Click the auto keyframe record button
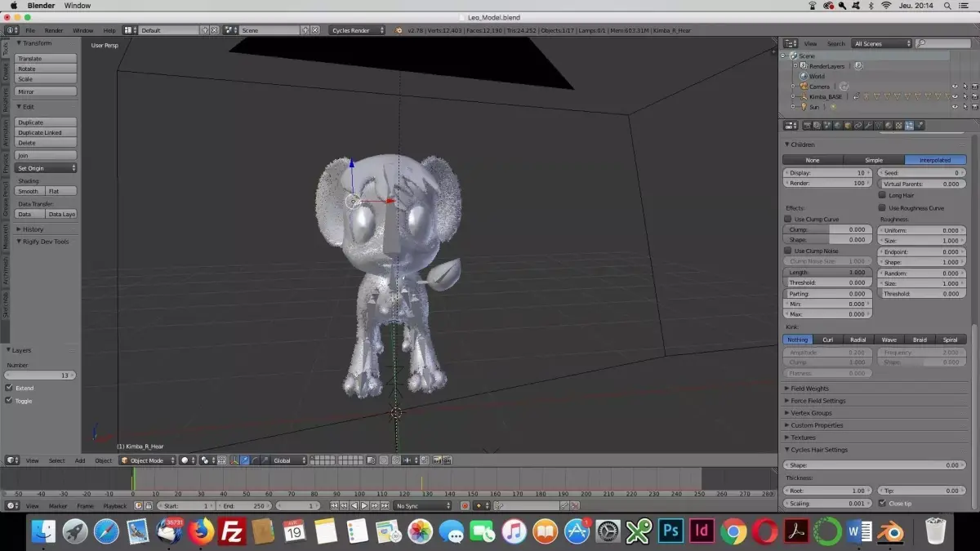The width and height of the screenshot is (980, 551). (x=465, y=506)
